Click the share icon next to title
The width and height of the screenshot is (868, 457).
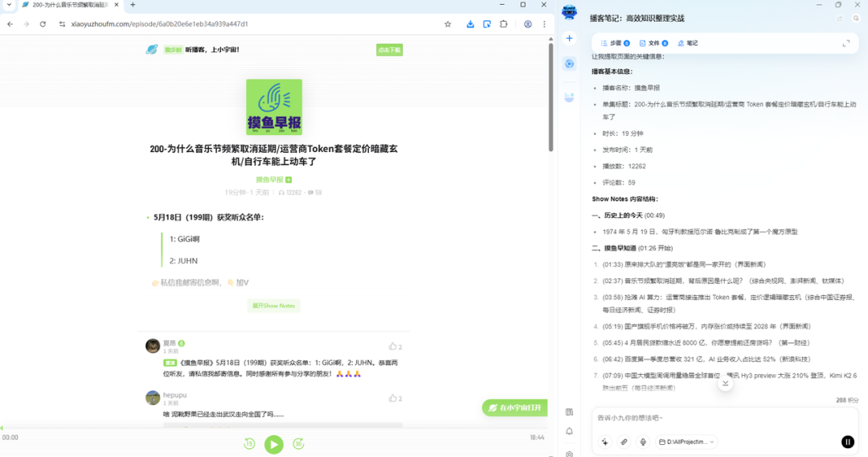coord(840,19)
